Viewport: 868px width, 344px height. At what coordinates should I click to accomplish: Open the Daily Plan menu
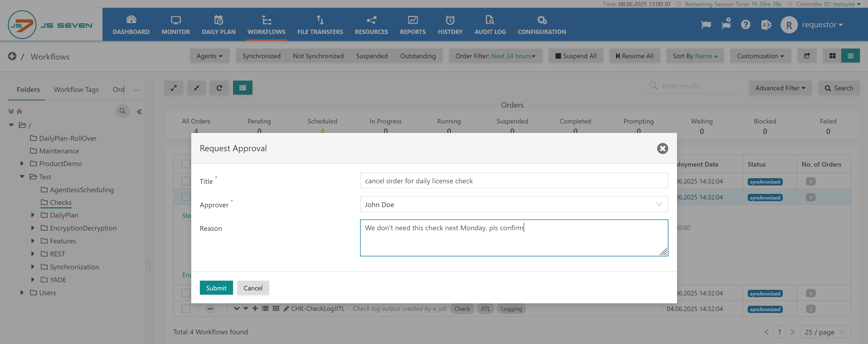pos(218,25)
